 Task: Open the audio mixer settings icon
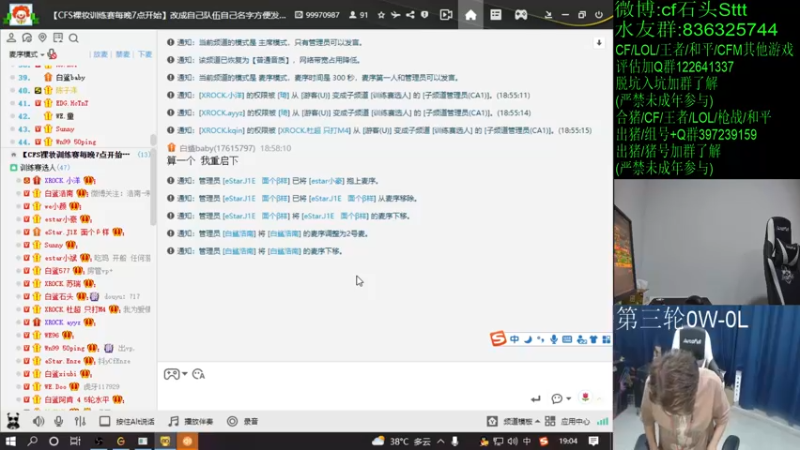click(80, 421)
